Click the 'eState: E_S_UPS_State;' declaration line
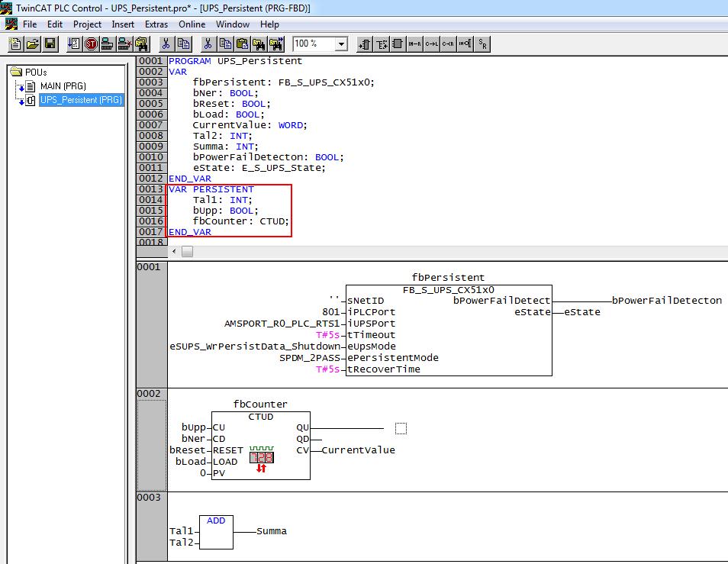728x564 pixels. pyautogui.click(x=259, y=168)
